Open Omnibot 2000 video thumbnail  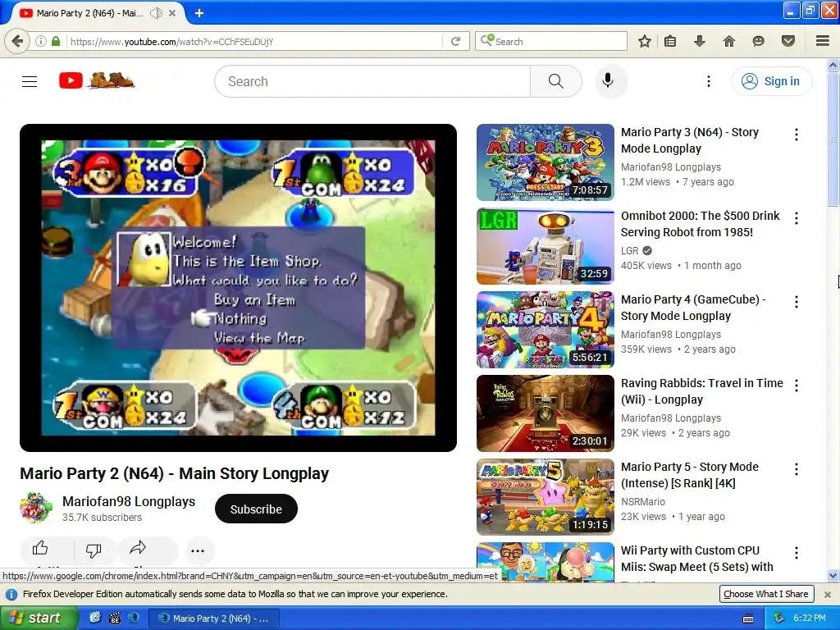pos(546,246)
